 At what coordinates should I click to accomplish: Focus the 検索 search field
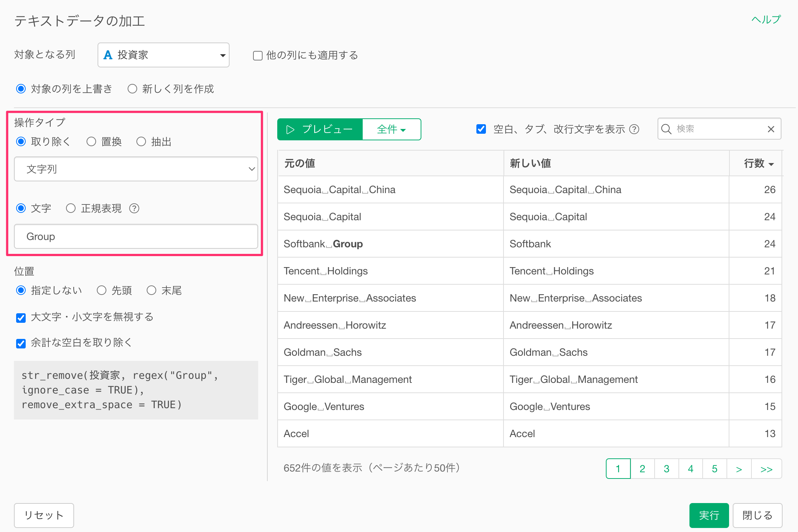pos(719,129)
